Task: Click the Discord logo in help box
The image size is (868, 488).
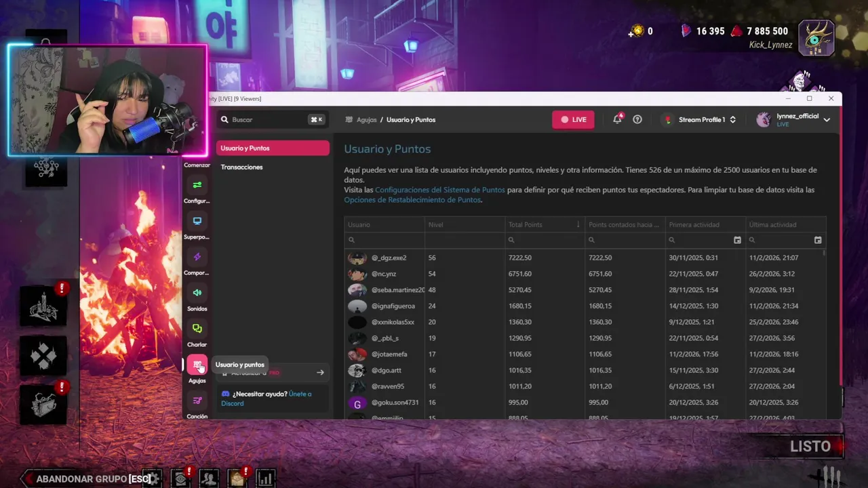Action: pyautogui.click(x=225, y=394)
